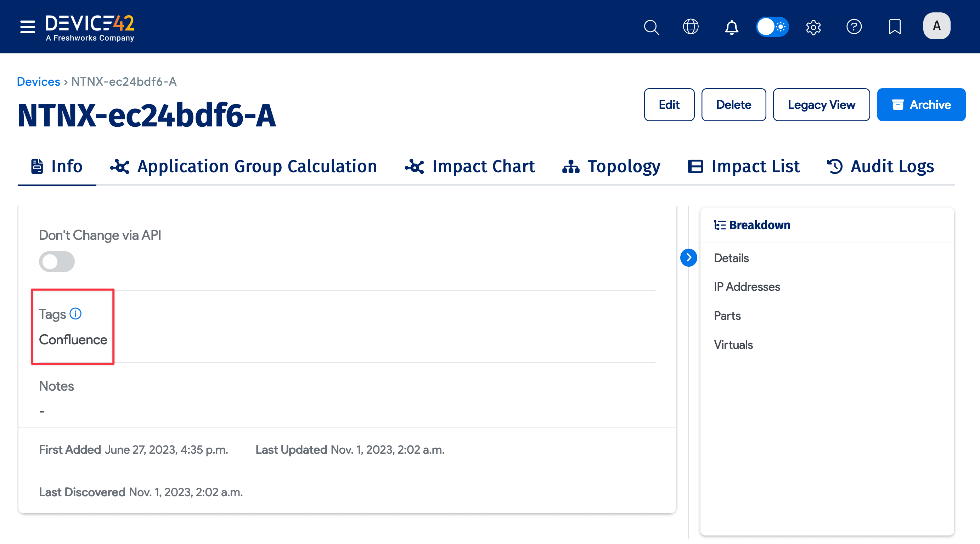Go to Devices breadcrumb link
Image resolution: width=980 pixels, height=544 pixels.
click(38, 81)
